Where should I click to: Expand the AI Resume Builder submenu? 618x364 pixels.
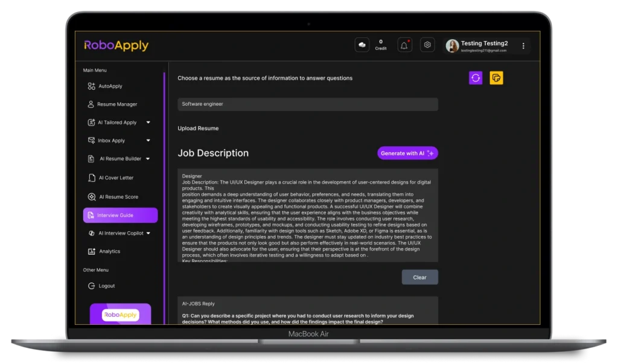(x=148, y=159)
